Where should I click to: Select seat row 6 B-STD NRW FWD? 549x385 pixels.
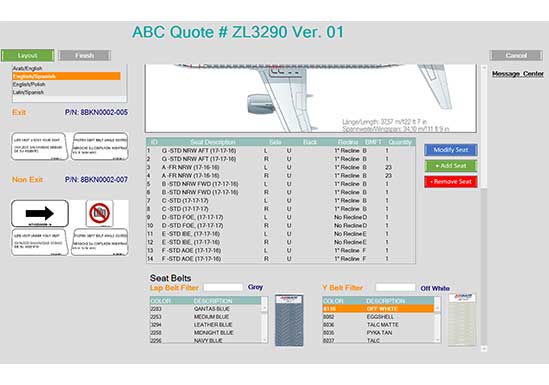point(280,192)
